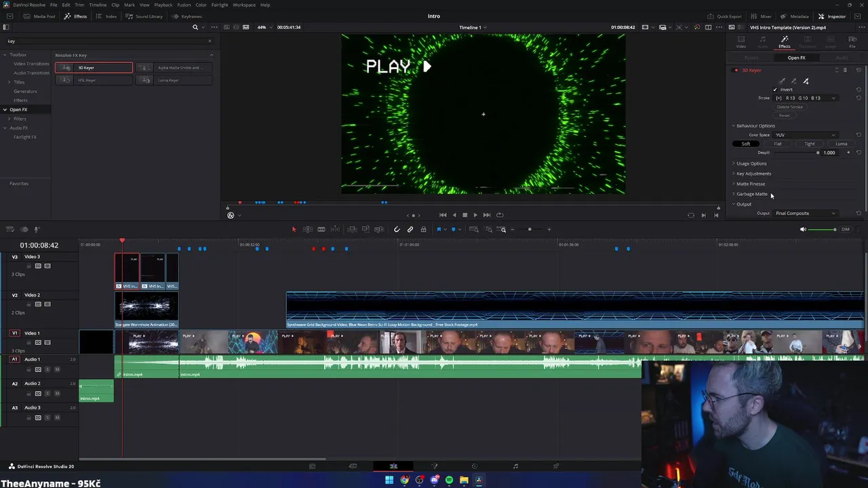Jump to first frame transport button

[x=443, y=215]
